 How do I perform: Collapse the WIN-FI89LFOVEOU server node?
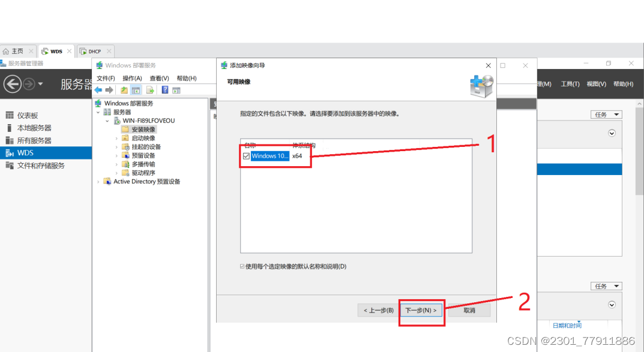(107, 121)
